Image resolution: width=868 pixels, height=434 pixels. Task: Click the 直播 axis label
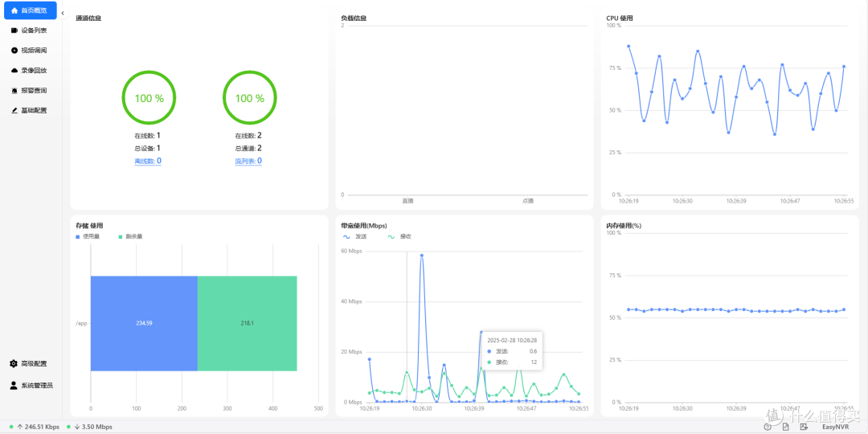[407, 201]
